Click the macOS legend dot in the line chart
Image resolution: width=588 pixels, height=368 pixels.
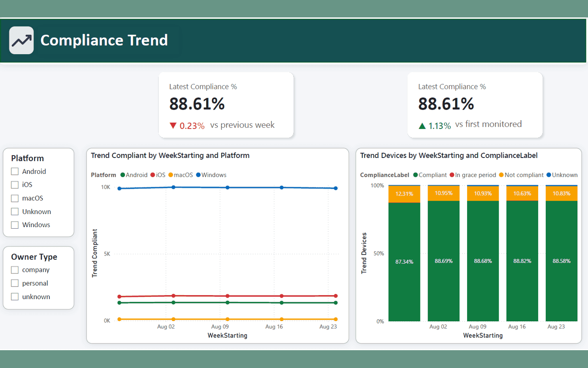tap(171, 175)
